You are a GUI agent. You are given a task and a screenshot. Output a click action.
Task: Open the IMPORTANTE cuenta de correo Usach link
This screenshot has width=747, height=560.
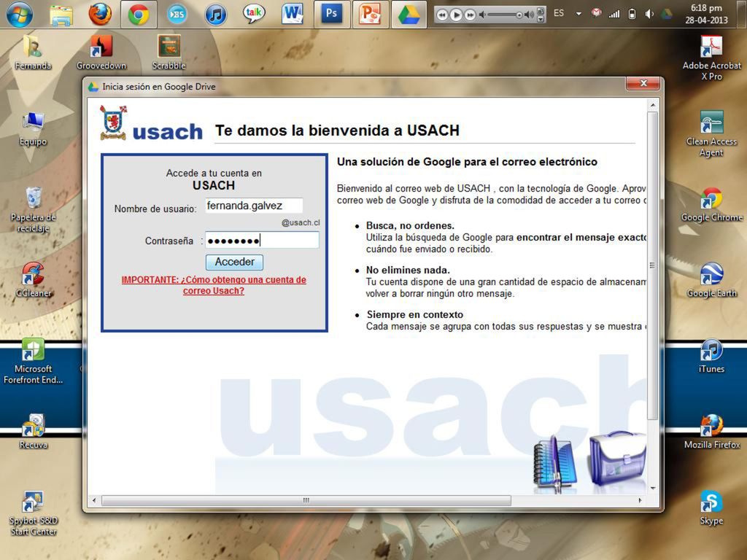(x=214, y=285)
